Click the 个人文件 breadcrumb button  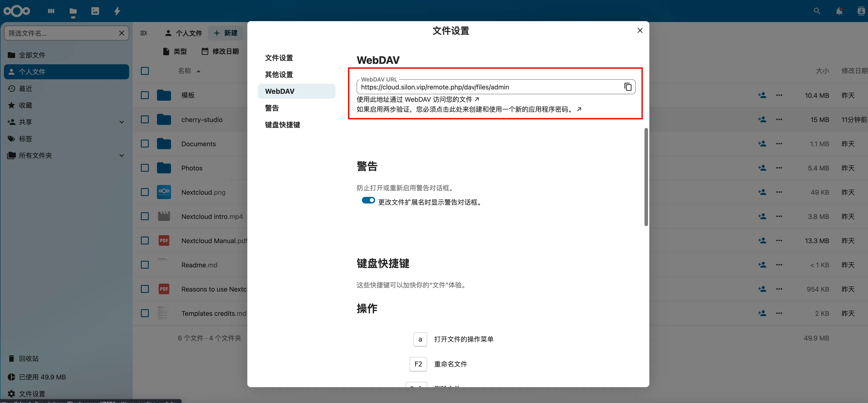pyautogui.click(x=184, y=33)
